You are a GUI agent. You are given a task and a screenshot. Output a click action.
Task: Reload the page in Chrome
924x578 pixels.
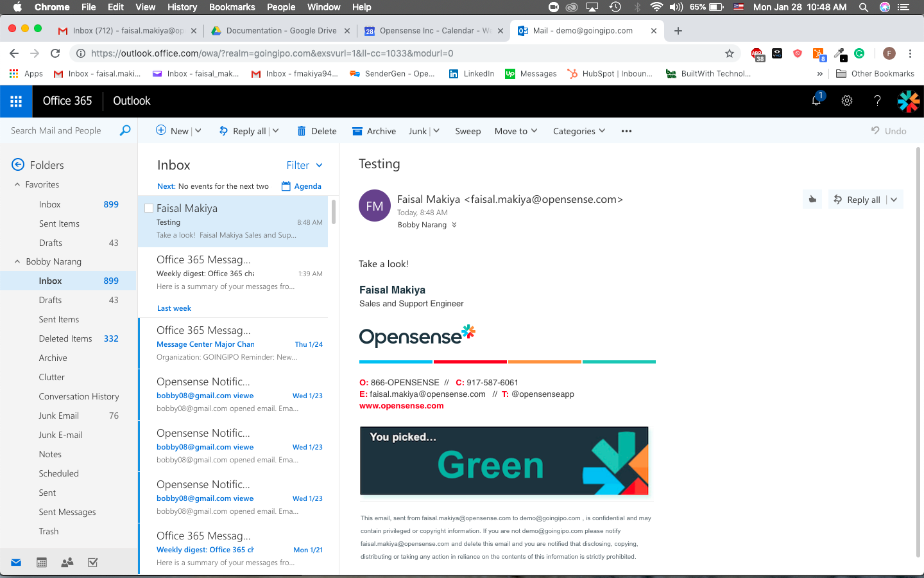(x=55, y=53)
